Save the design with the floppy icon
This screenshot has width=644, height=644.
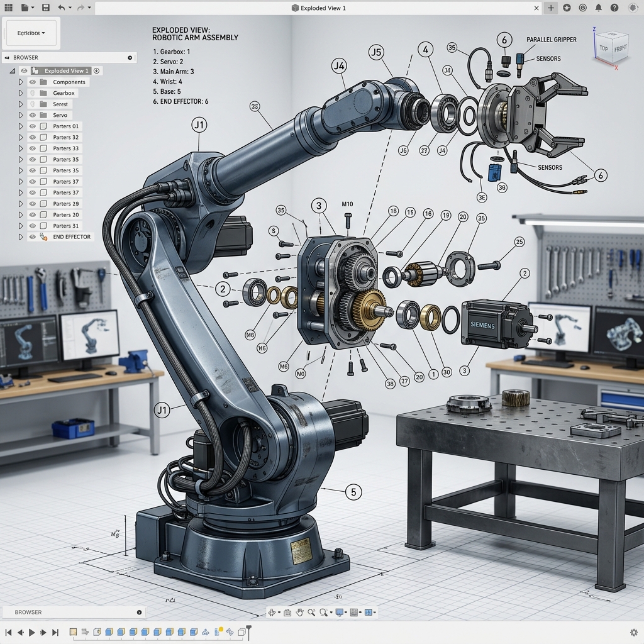pyautogui.click(x=46, y=8)
